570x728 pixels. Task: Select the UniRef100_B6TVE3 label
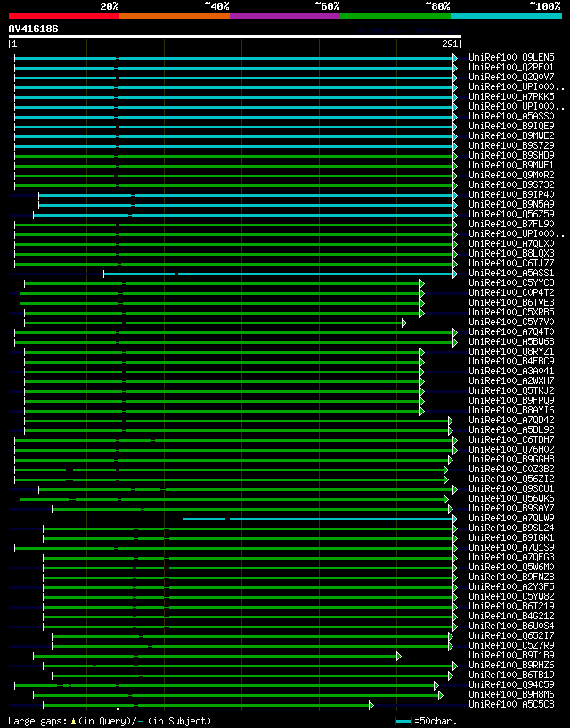pyautogui.click(x=511, y=303)
